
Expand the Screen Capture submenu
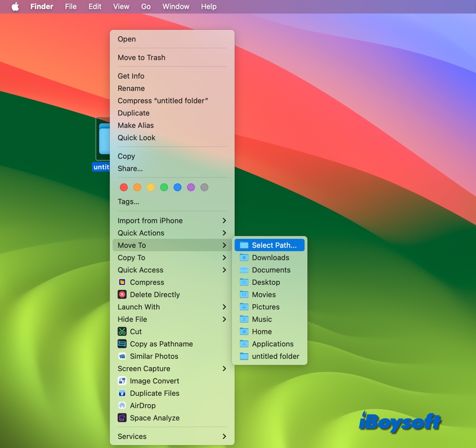click(x=171, y=368)
